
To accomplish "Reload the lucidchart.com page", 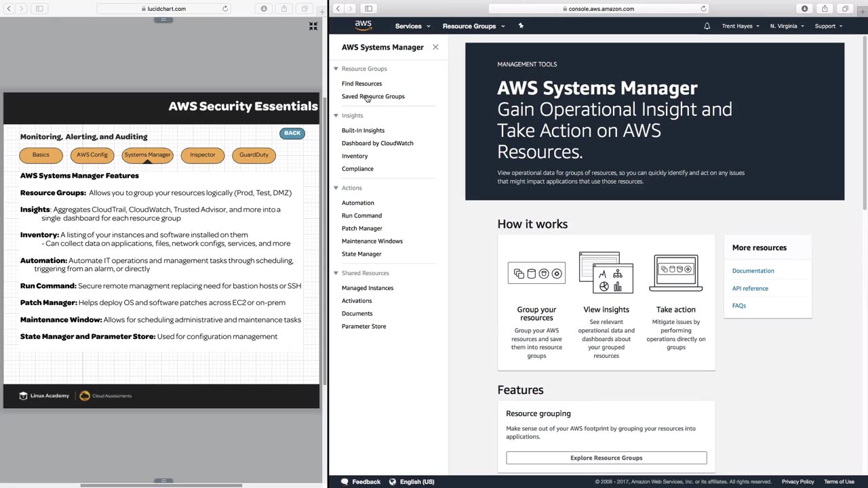I will point(225,9).
